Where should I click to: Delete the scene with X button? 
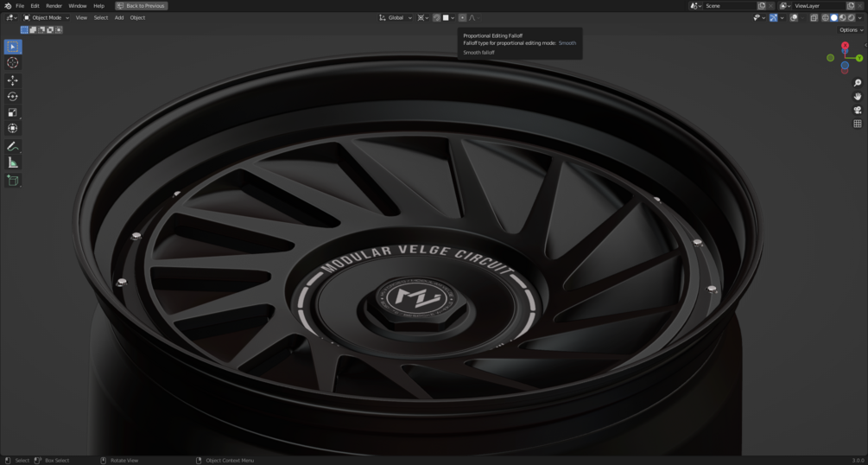click(770, 5)
